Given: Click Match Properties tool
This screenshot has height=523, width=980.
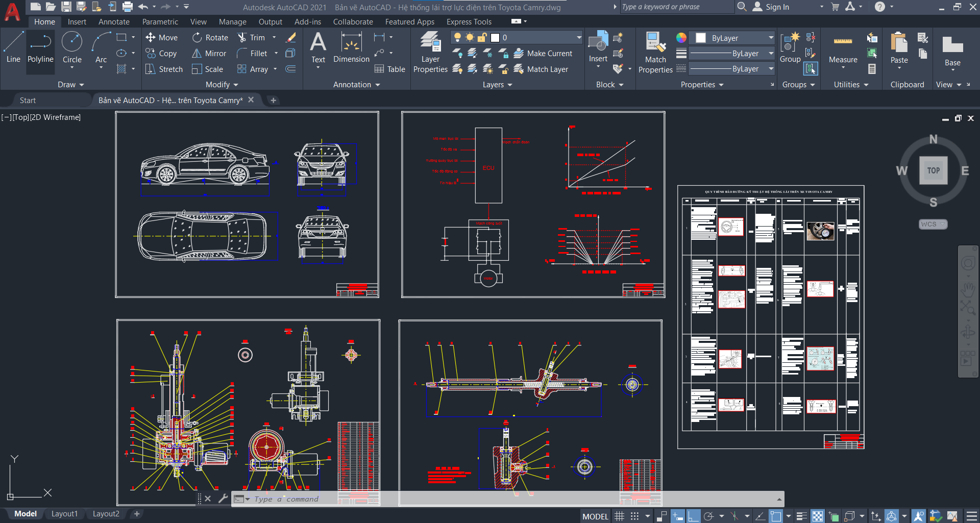Looking at the screenshot, I should (655, 52).
